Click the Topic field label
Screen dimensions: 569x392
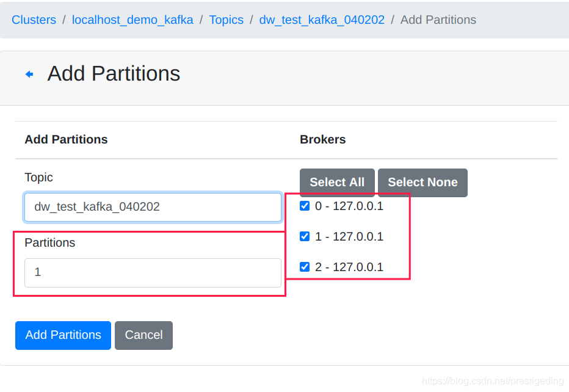38,177
